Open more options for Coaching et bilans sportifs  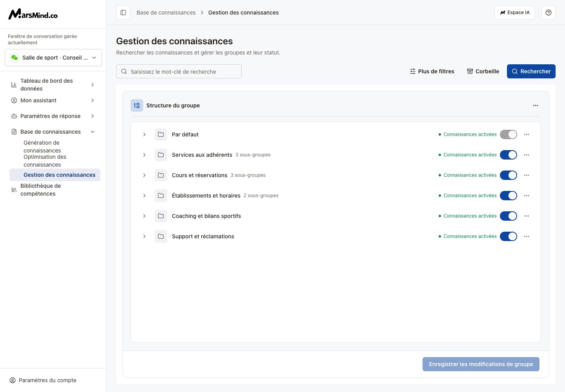527,216
